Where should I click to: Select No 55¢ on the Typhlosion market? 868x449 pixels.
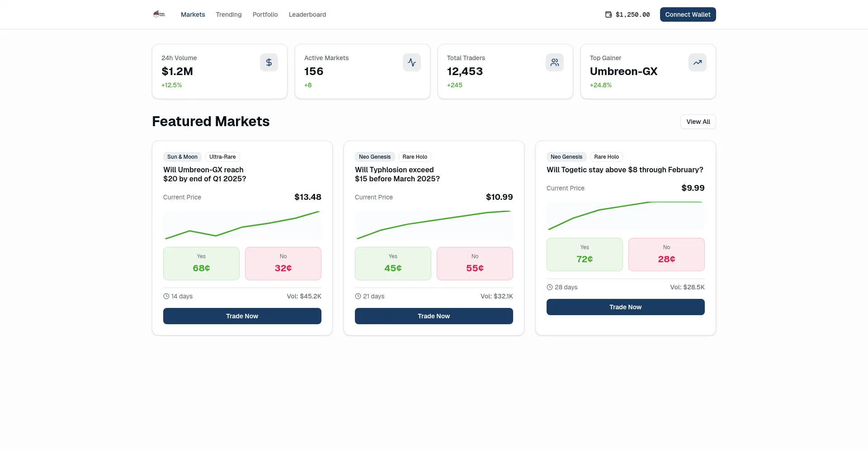(x=475, y=264)
